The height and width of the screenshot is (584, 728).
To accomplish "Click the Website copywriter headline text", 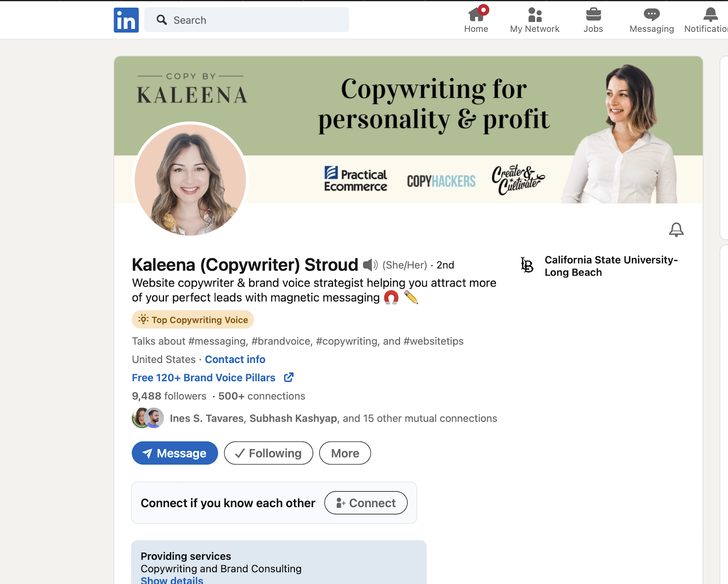I will (x=314, y=290).
